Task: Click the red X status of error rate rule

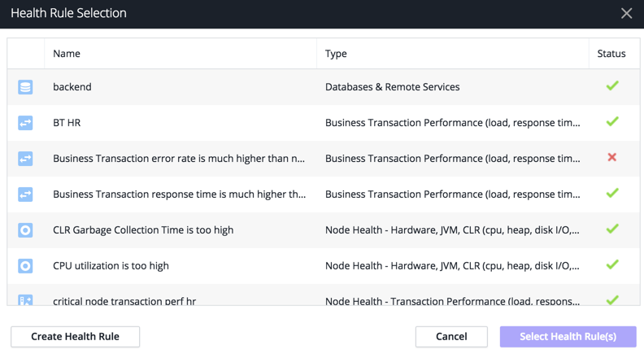Action: [612, 157]
